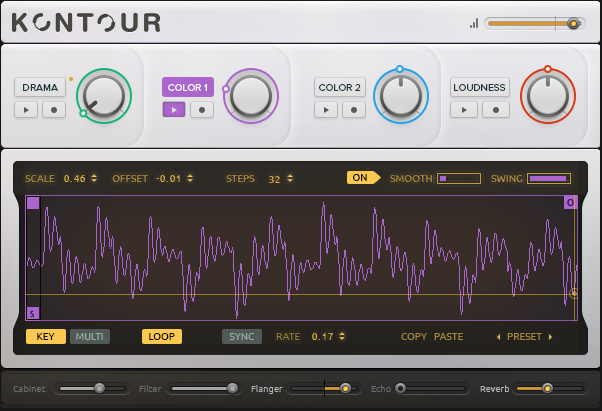Click the SCALE value stepper arrows
Image resolution: width=602 pixels, height=411 pixels.
94,178
